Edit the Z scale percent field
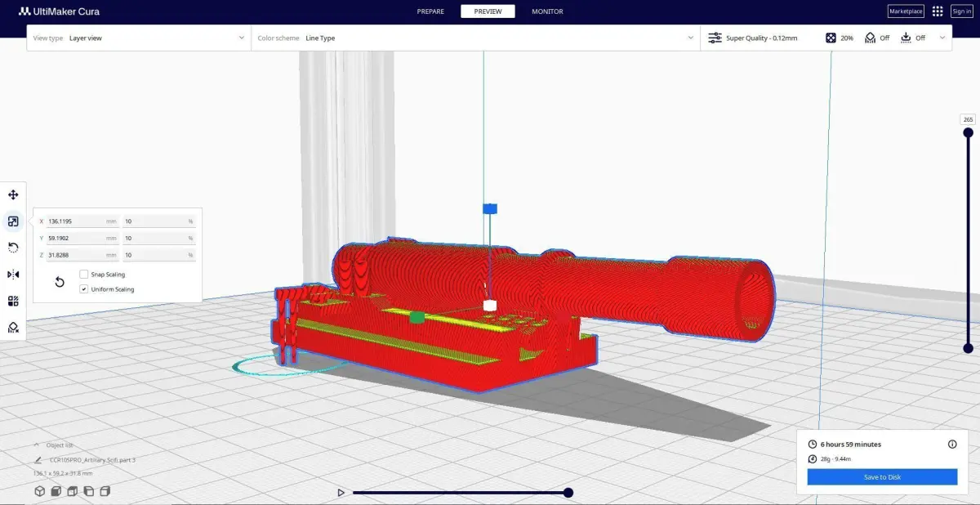This screenshot has width=980, height=505. (x=159, y=256)
